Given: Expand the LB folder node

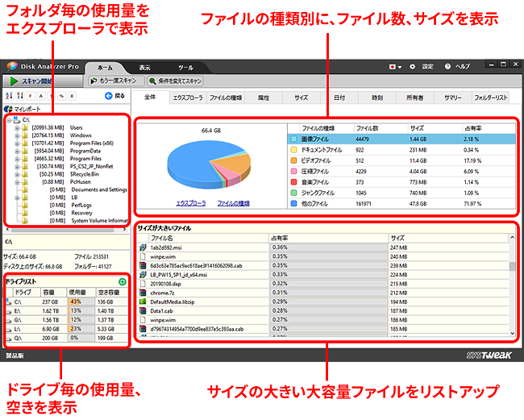Looking at the screenshot, I should [17, 198].
